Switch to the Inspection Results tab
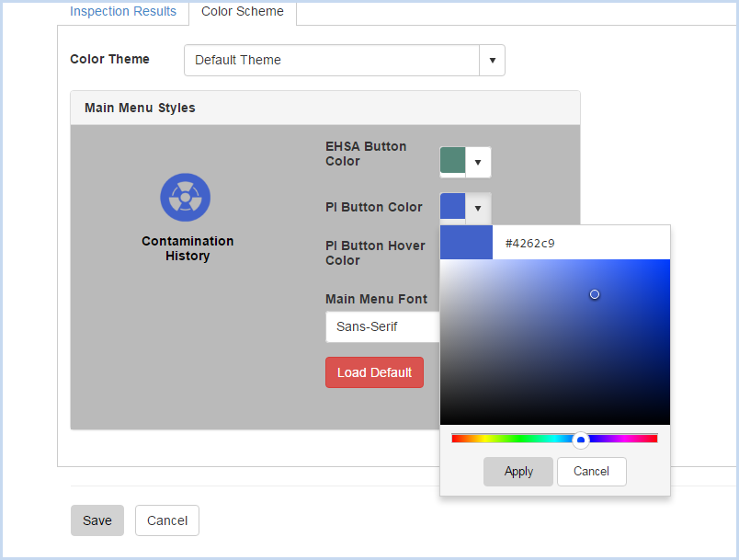 click(123, 11)
